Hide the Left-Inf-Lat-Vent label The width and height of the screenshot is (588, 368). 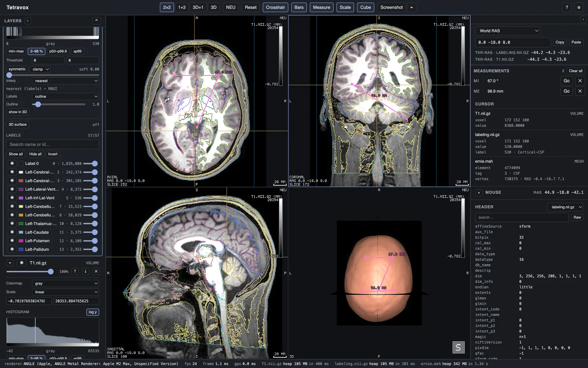point(12,198)
